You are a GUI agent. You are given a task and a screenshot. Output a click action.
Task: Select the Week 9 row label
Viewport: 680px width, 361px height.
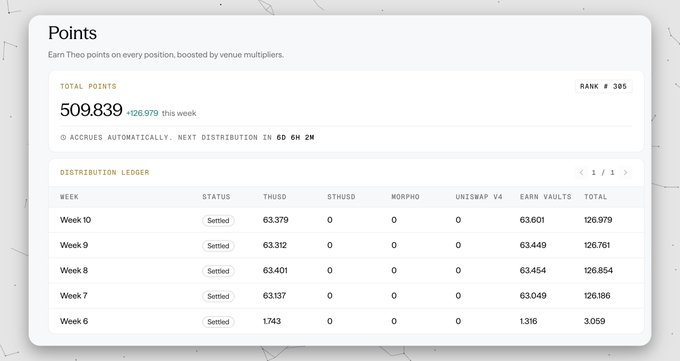(x=74, y=245)
